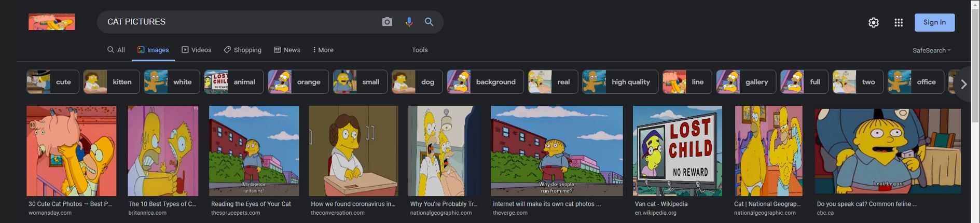Open 'The 10 Best Types of C...' link
The width and height of the screenshot is (980, 223).
162,204
